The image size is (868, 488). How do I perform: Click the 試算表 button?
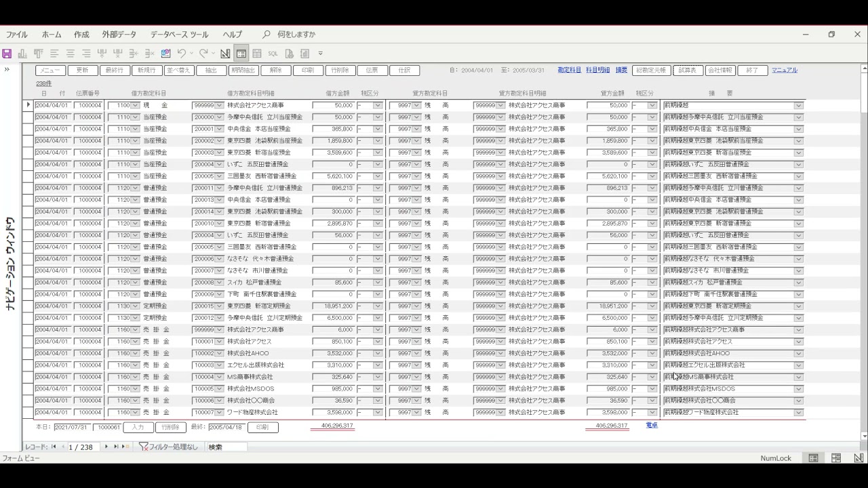point(688,70)
